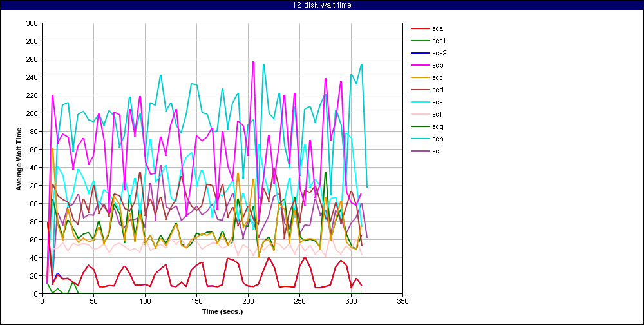Click the 350 value on the x-axis

(402, 302)
